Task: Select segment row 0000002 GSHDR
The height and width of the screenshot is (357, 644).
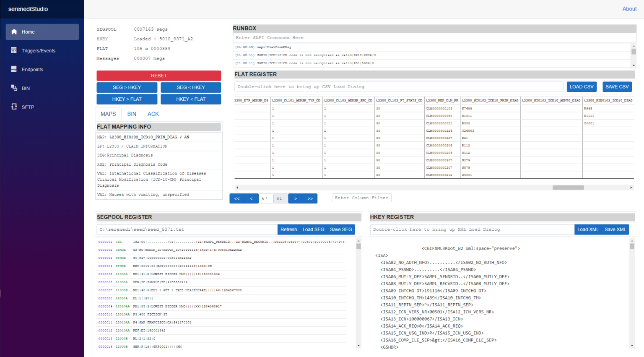Action: click(221, 250)
